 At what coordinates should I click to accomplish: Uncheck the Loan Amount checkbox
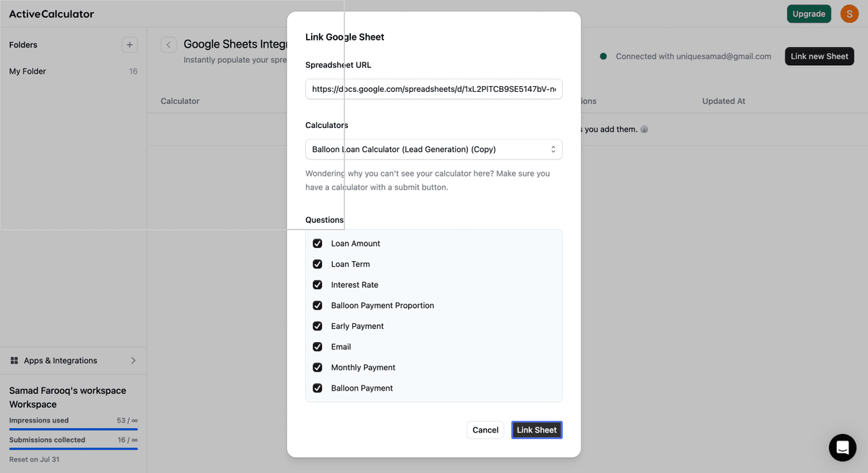pos(317,244)
